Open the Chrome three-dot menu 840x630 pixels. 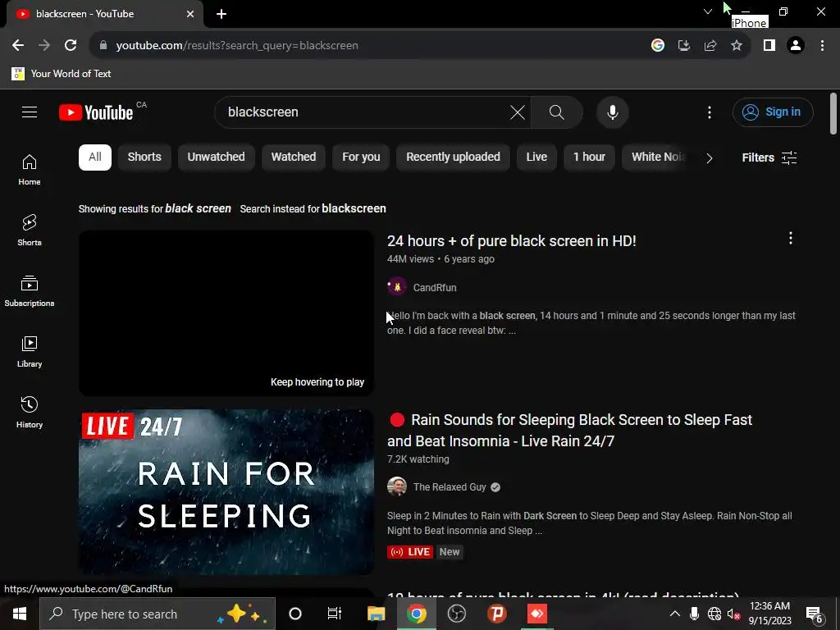[822, 46]
